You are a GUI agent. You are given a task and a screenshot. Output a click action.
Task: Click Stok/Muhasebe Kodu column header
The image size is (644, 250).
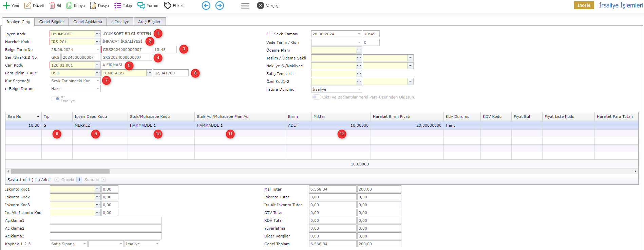pos(161,117)
